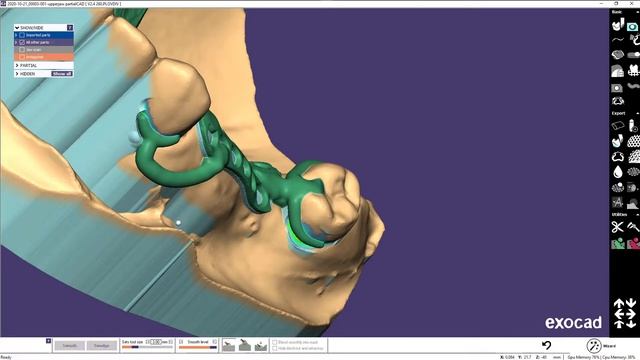This screenshot has width=640, height=360.
Task: Click the hexagonal mesh pattern icon
Action: 633,141
